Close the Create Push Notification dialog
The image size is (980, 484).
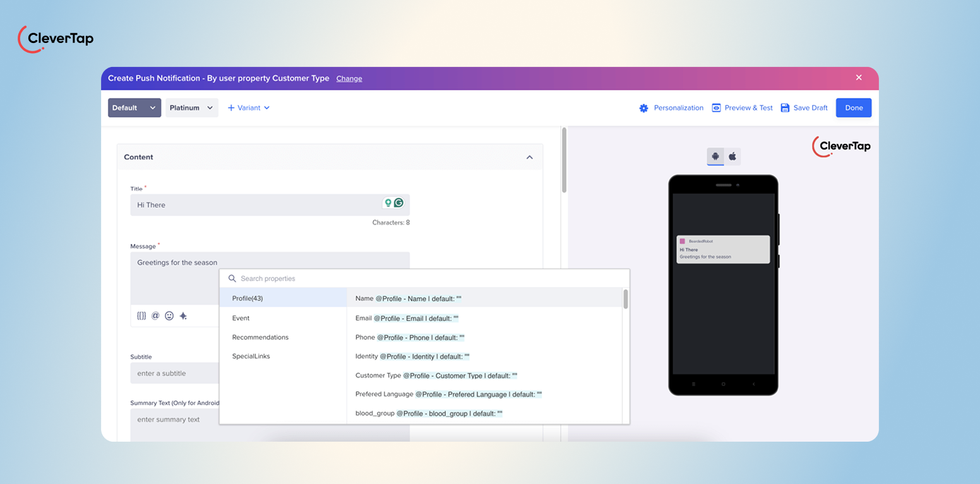859,78
